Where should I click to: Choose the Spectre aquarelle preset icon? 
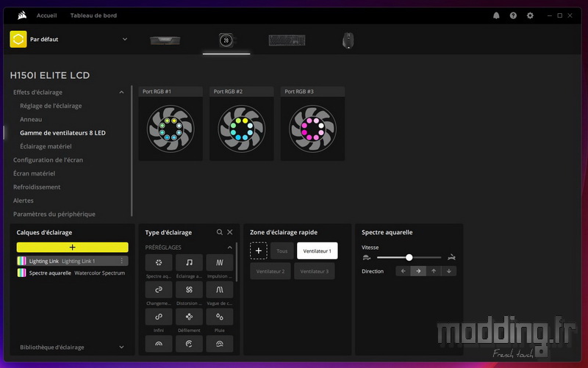click(159, 262)
